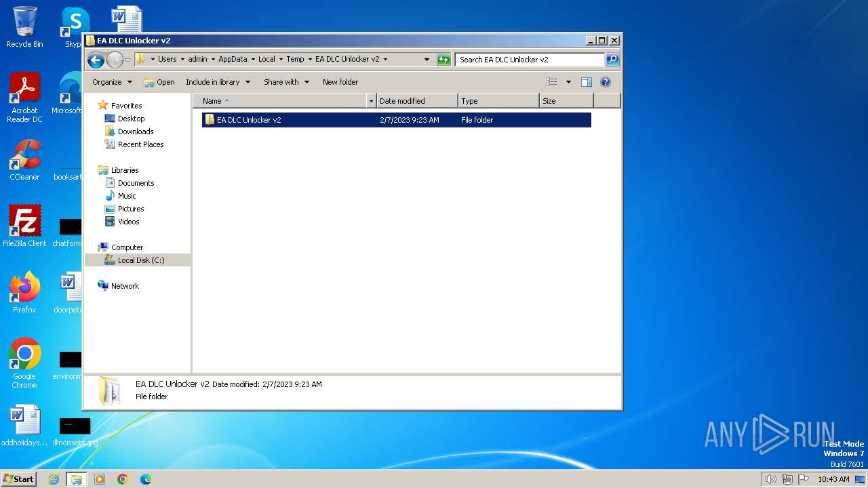Click the search magnifier icon
This screenshot has height=488, width=868.
[612, 60]
